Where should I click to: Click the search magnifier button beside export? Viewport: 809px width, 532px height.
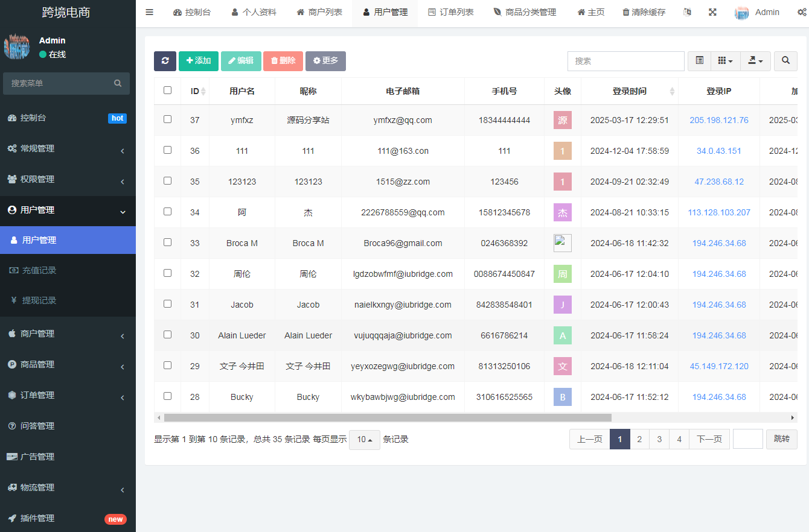click(x=785, y=61)
